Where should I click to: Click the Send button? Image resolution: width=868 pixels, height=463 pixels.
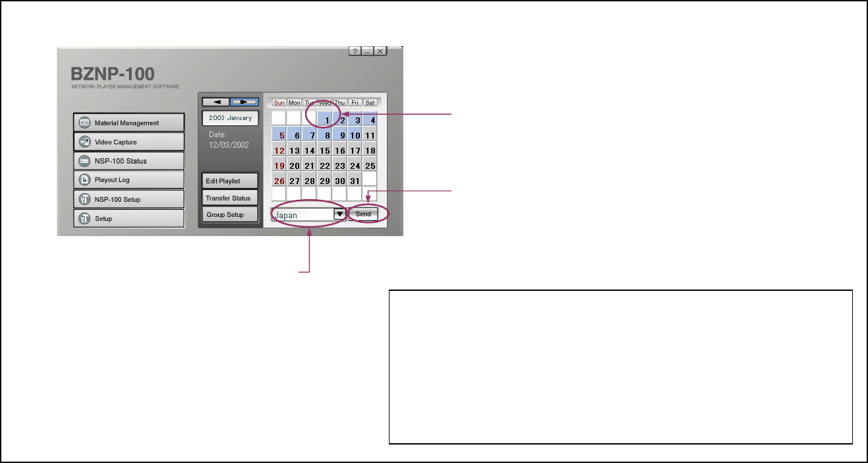pyautogui.click(x=363, y=214)
